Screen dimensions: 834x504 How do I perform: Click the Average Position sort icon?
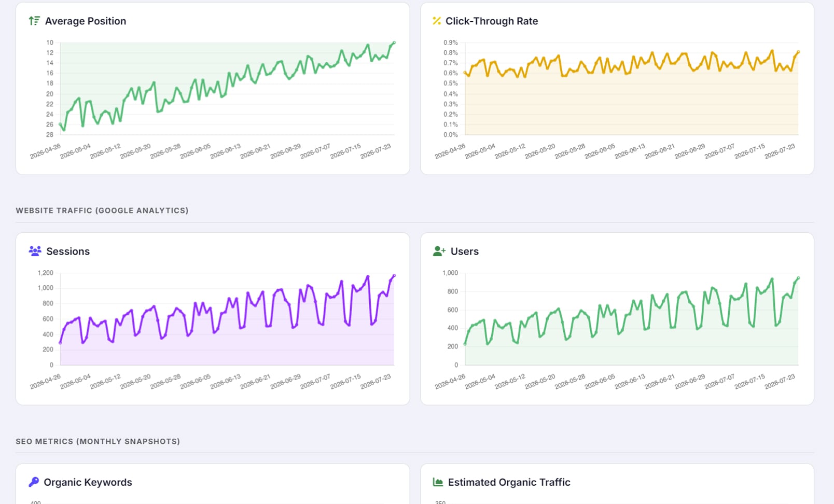(x=34, y=21)
